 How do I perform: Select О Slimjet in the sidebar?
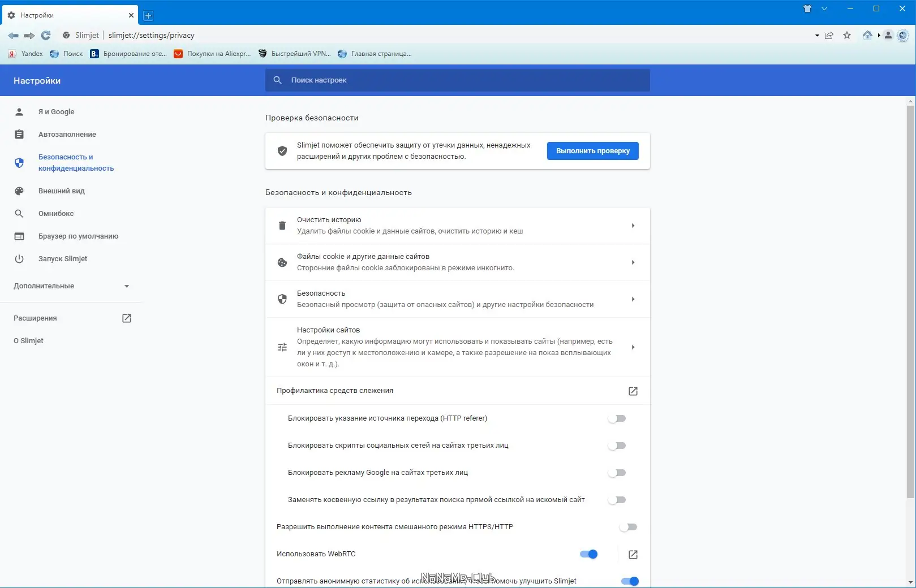point(29,340)
